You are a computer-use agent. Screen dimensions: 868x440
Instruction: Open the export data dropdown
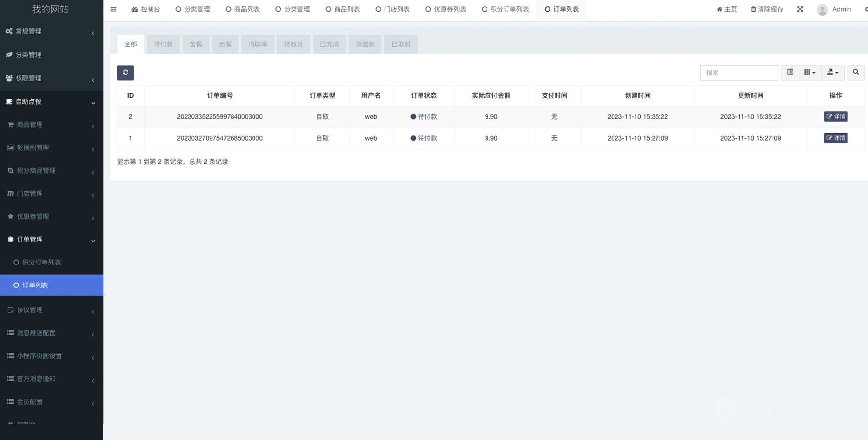pyautogui.click(x=832, y=72)
